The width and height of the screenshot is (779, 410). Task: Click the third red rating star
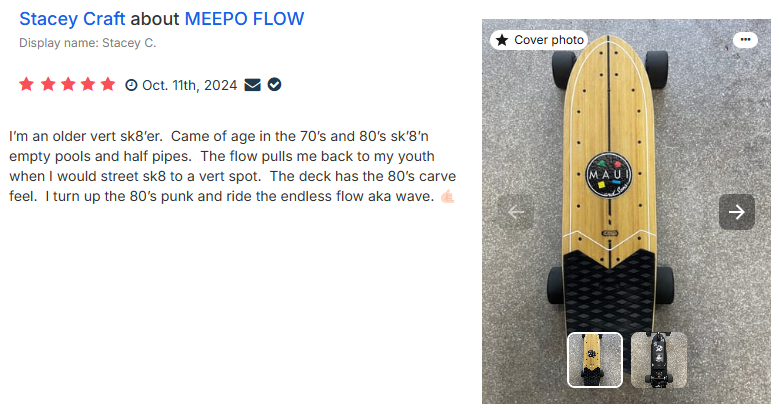pos(67,85)
